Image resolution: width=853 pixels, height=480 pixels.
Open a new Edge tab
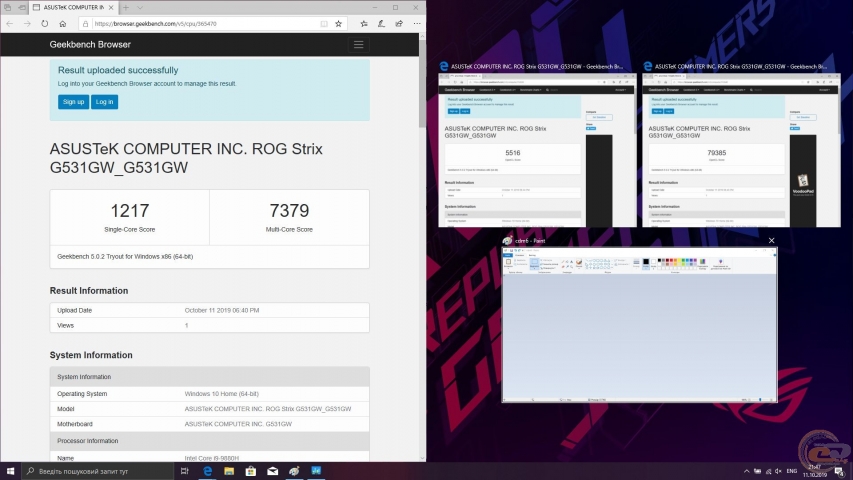(x=126, y=8)
